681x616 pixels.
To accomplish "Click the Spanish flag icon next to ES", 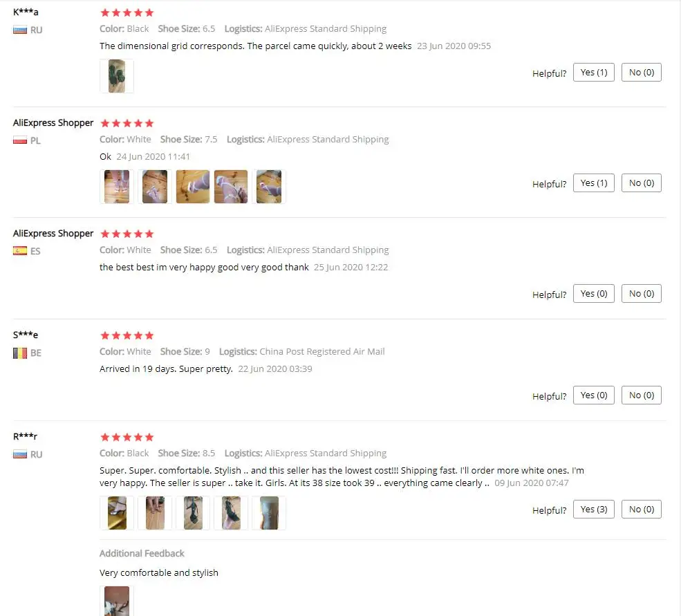I will click(20, 251).
